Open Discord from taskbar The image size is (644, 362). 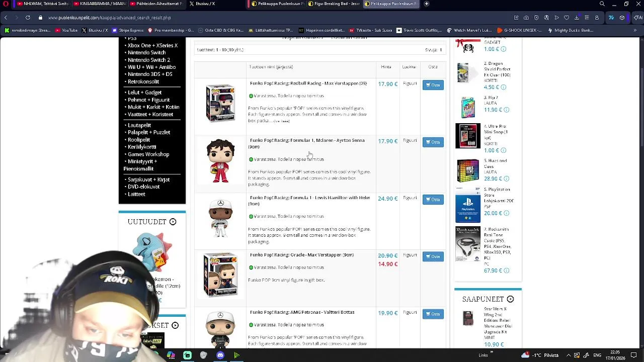point(220,355)
